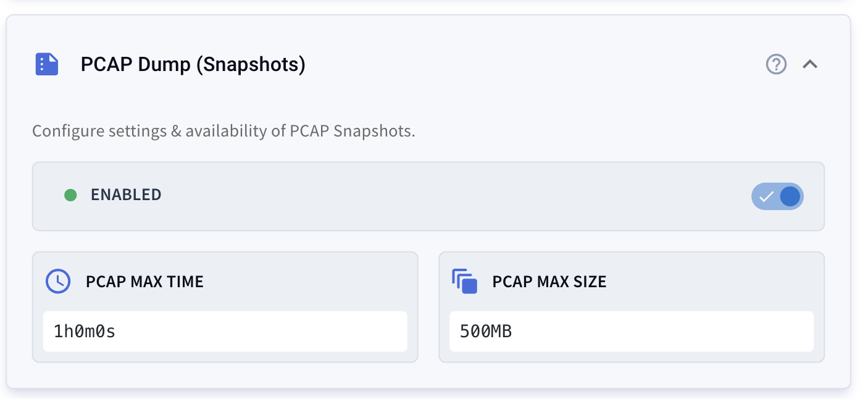Screen dimensions: 868x399
Task: Click the settings description text link
Action: (224, 130)
